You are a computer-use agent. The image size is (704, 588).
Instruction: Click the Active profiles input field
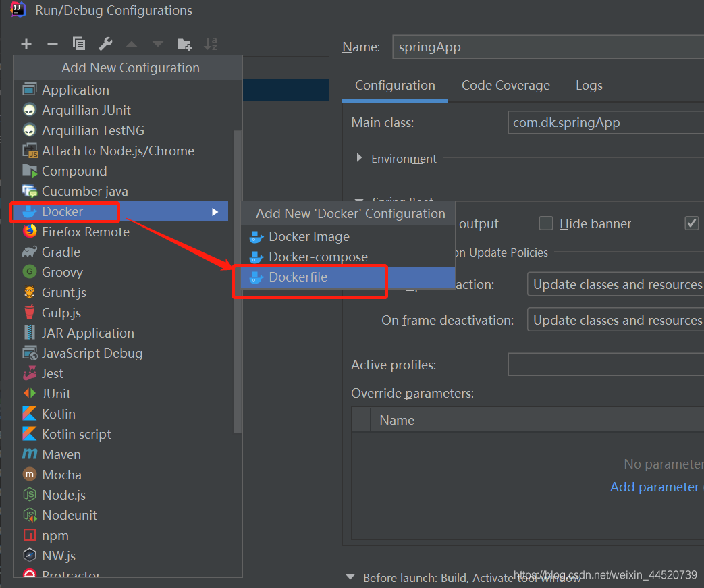[605, 365]
